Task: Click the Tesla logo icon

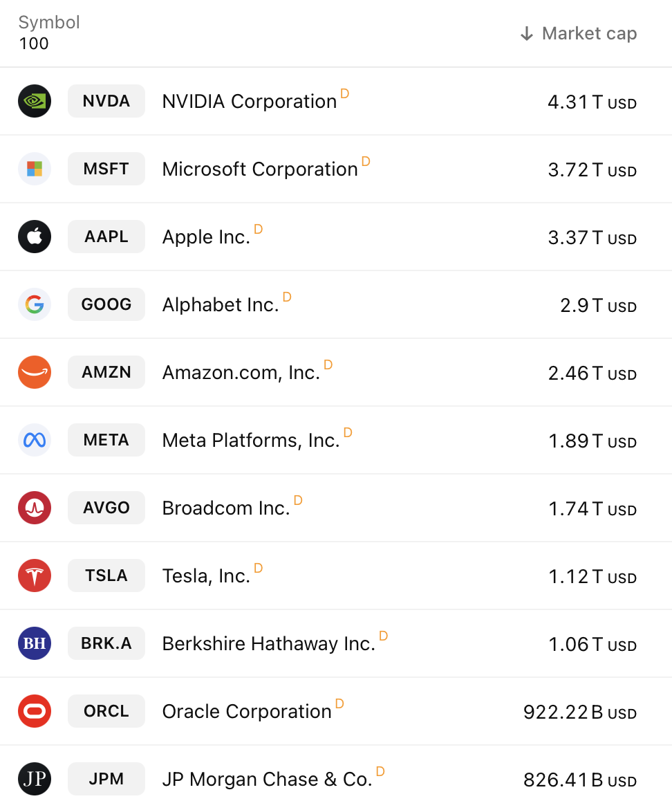Action: click(x=34, y=576)
